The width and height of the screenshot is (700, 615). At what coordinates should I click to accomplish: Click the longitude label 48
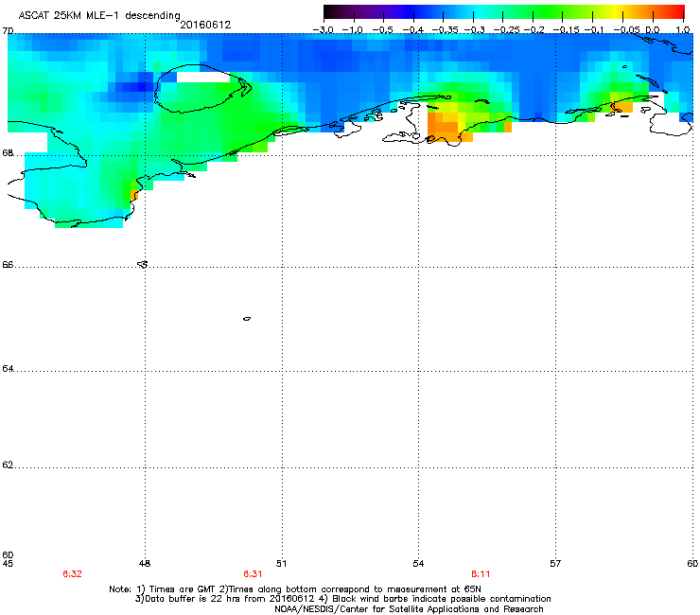[145, 564]
